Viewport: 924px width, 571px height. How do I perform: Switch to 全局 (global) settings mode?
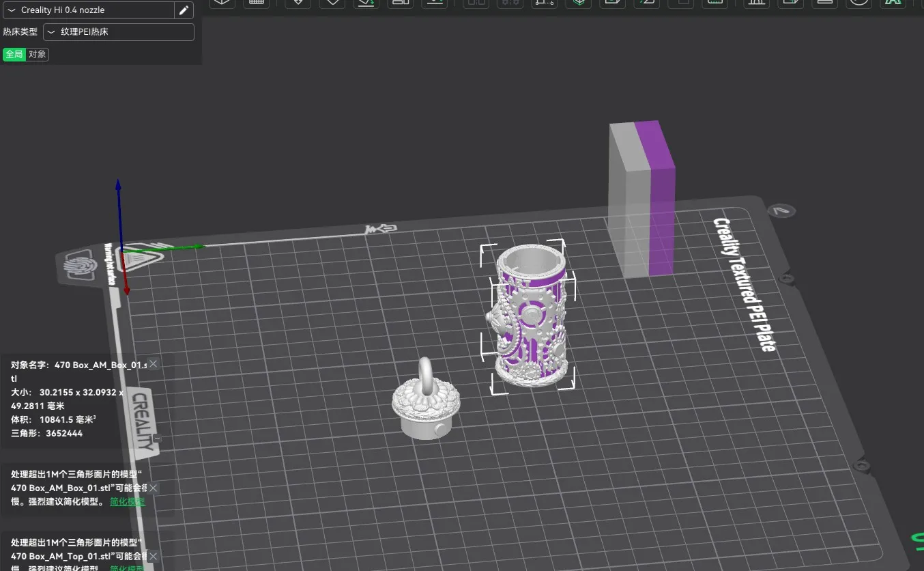tap(14, 55)
